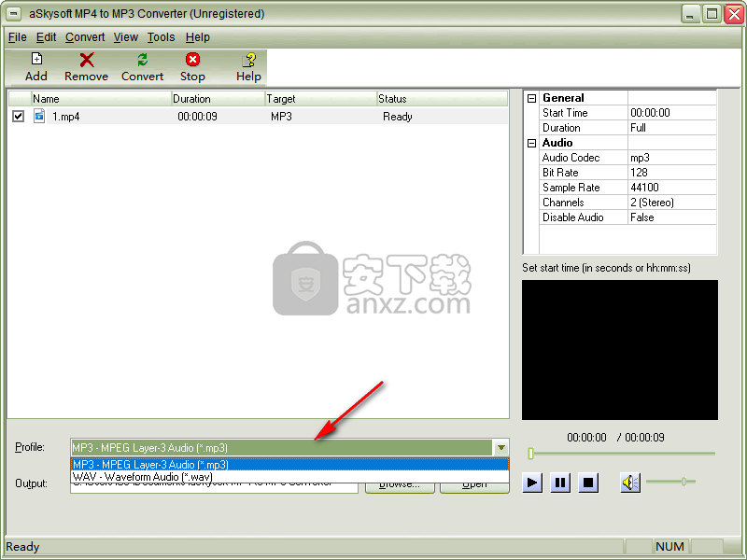Screen dimensions: 747x560
Task: Mute audio with the speaker icon
Action: 630,483
